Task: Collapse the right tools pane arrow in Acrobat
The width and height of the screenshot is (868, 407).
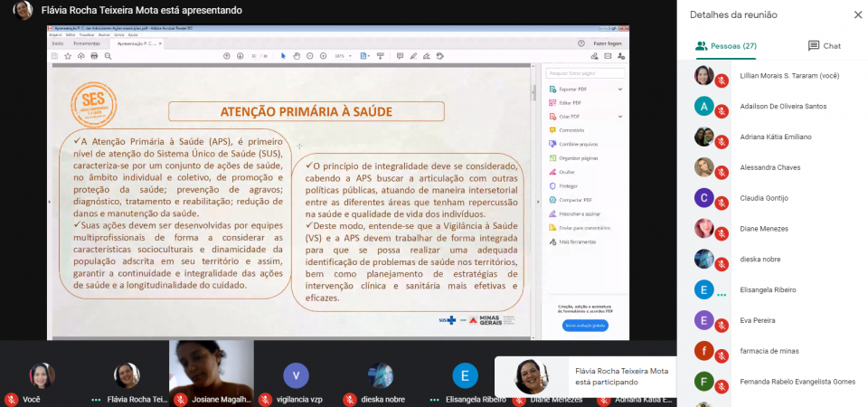Action: (538, 202)
